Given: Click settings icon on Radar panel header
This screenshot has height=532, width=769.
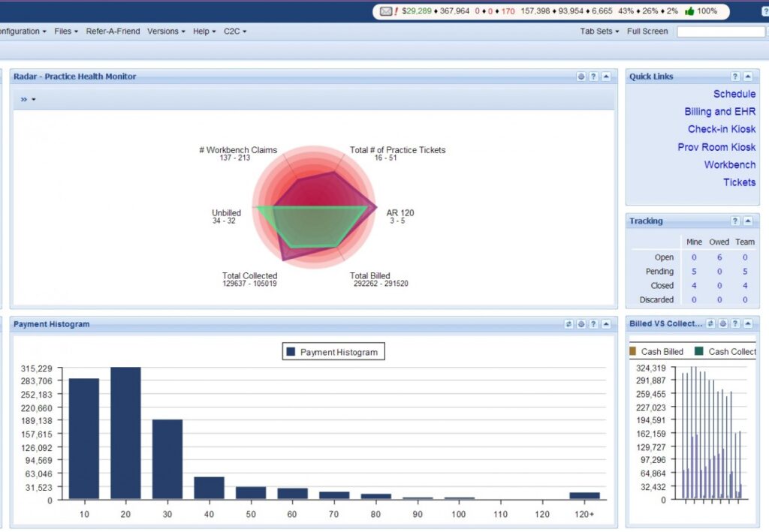Looking at the screenshot, I should pyautogui.click(x=581, y=77).
